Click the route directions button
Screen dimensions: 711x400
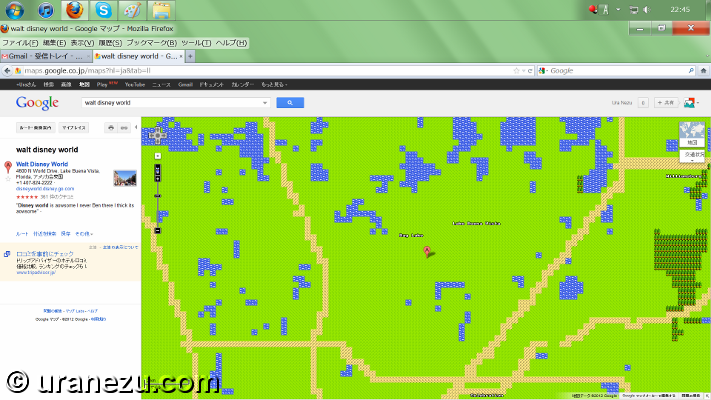click(x=35, y=128)
